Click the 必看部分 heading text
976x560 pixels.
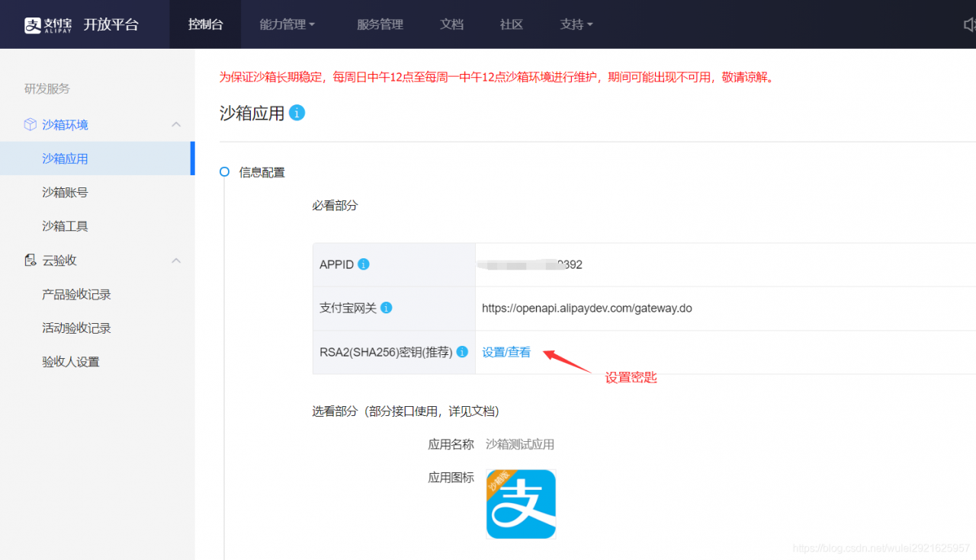click(335, 206)
